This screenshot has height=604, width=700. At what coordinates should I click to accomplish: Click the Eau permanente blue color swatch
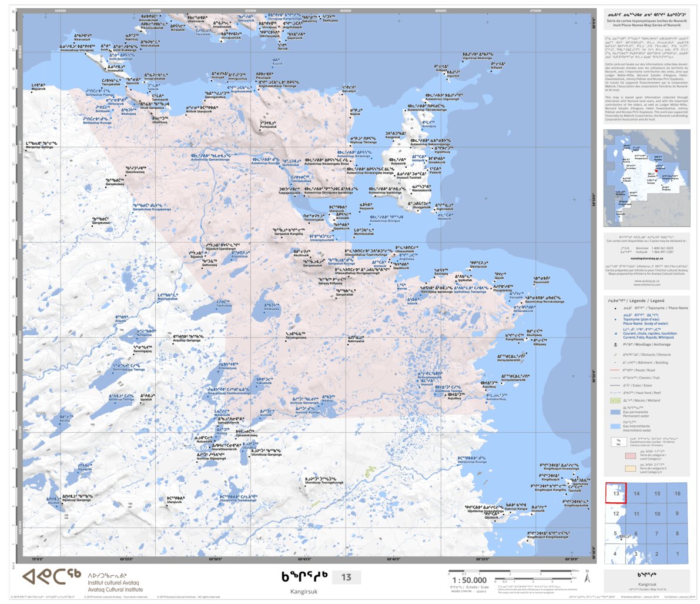[x=614, y=412]
